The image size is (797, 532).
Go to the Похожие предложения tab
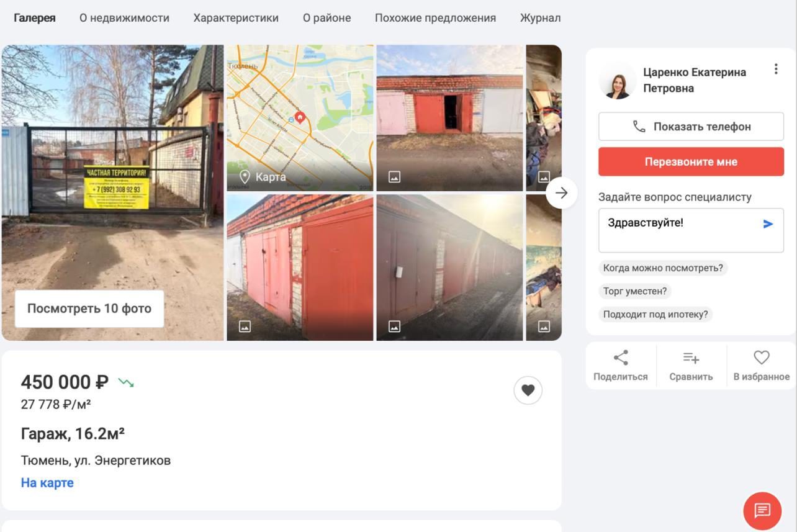point(435,18)
